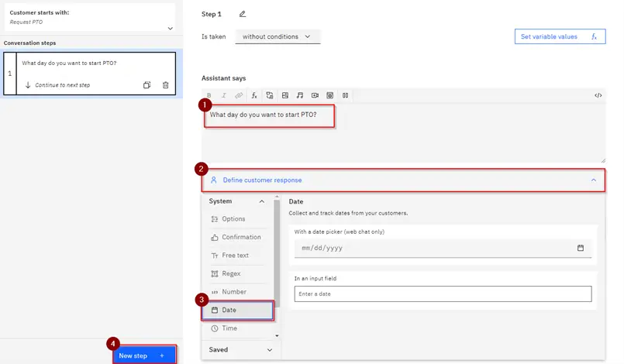This screenshot has height=364, width=624.
Task: Click 'Continue to next step' in step 1
Action: point(63,85)
